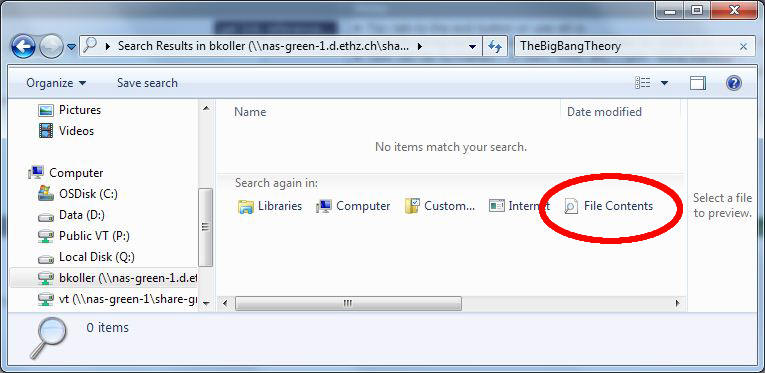Click navigation pane scroll down arrow

pyautogui.click(x=206, y=303)
